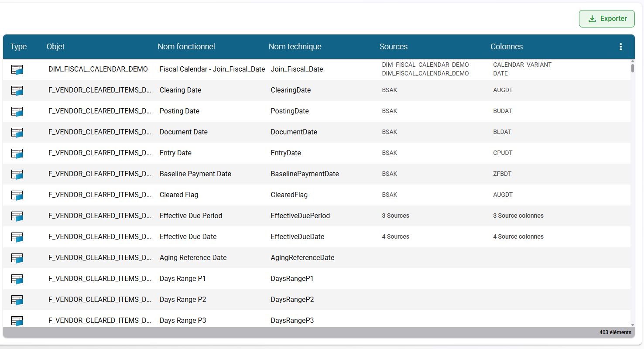Click table icon in Baseline Payment Date row
The width and height of the screenshot is (644, 349).
tap(17, 174)
